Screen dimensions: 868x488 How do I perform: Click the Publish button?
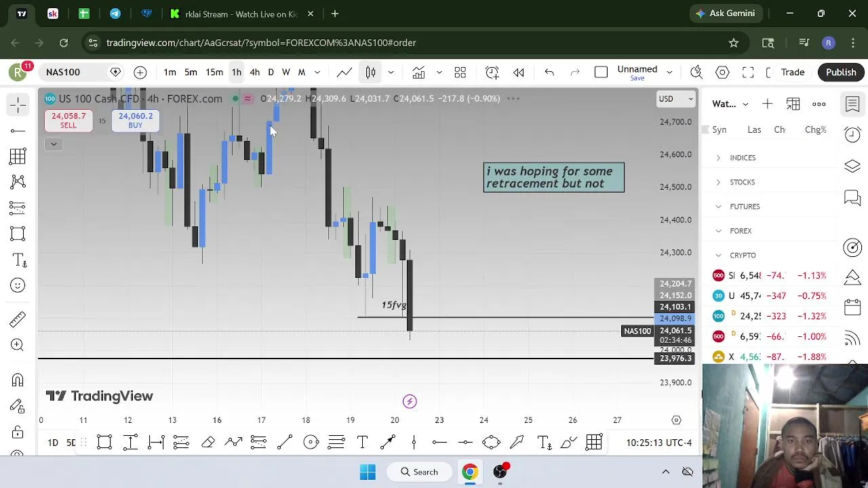tap(841, 72)
